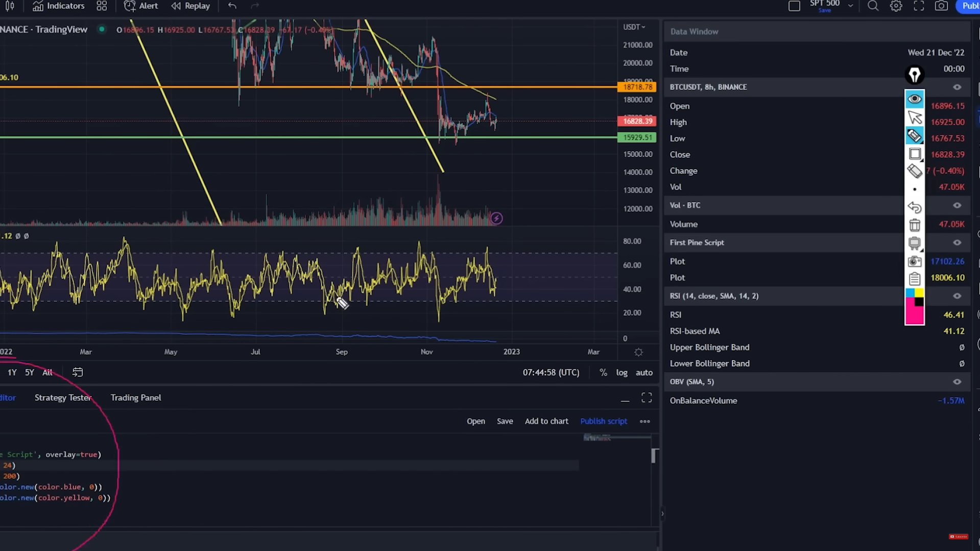
Task: Select the layout square icon
Action: [x=794, y=6]
